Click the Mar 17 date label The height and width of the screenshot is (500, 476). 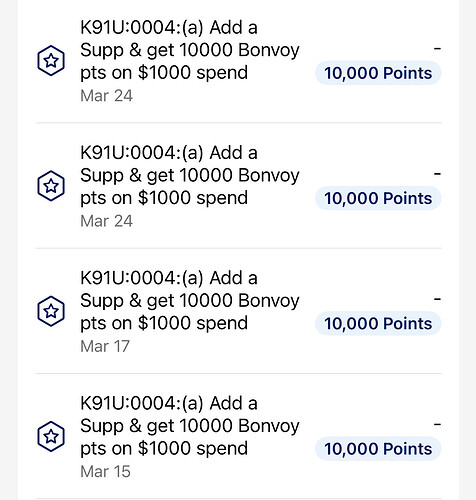pyautogui.click(x=105, y=346)
